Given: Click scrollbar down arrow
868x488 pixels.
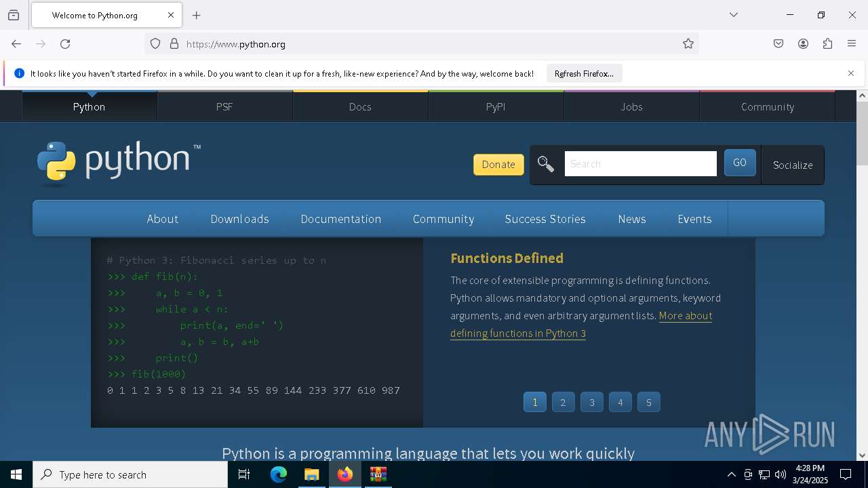Looking at the screenshot, I should click(x=862, y=455).
